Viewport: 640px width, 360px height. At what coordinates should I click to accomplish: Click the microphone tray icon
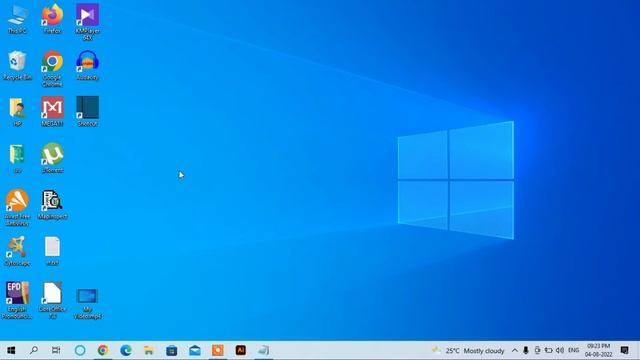pyautogui.click(x=526, y=350)
